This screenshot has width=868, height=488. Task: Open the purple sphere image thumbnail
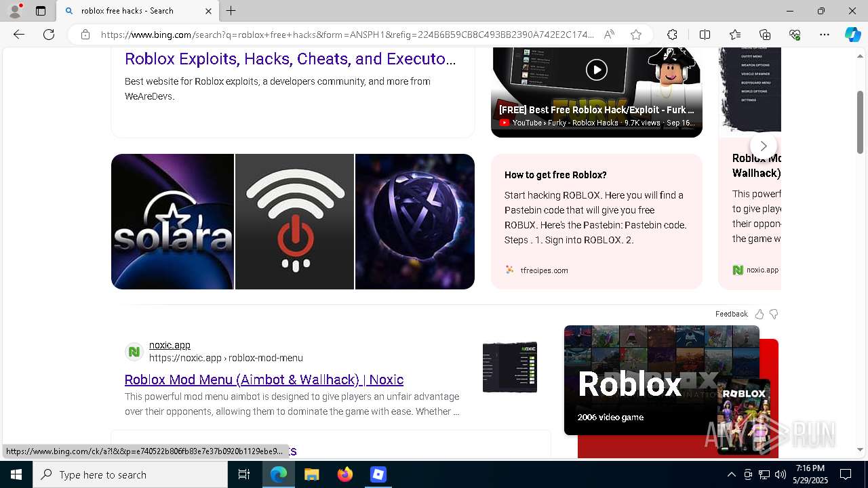coord(415,222)
